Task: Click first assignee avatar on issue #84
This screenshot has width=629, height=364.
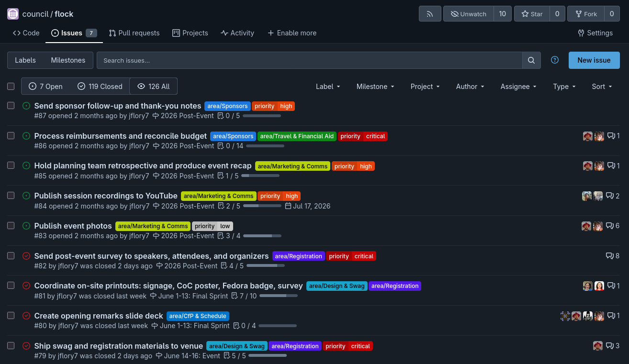Action: coord(587,196)
